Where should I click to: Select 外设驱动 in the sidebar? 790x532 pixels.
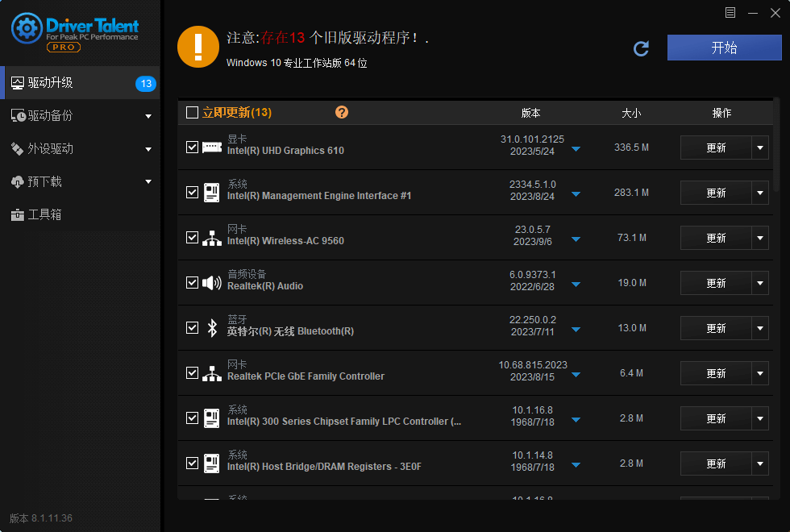(50, 149)
